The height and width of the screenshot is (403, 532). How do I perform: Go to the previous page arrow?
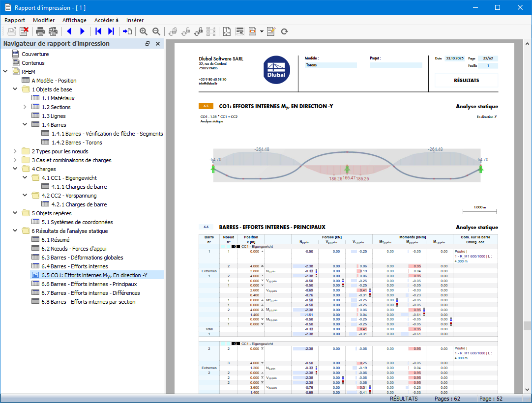(69, 31)
